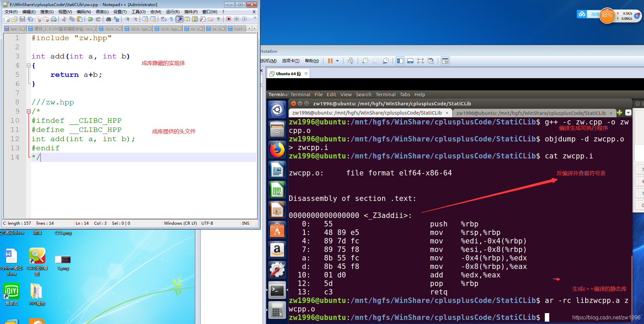Click the Open file toolbar icon
Image resolution: width=644 pixels, height=324 pixels.
tap(14, 19)
